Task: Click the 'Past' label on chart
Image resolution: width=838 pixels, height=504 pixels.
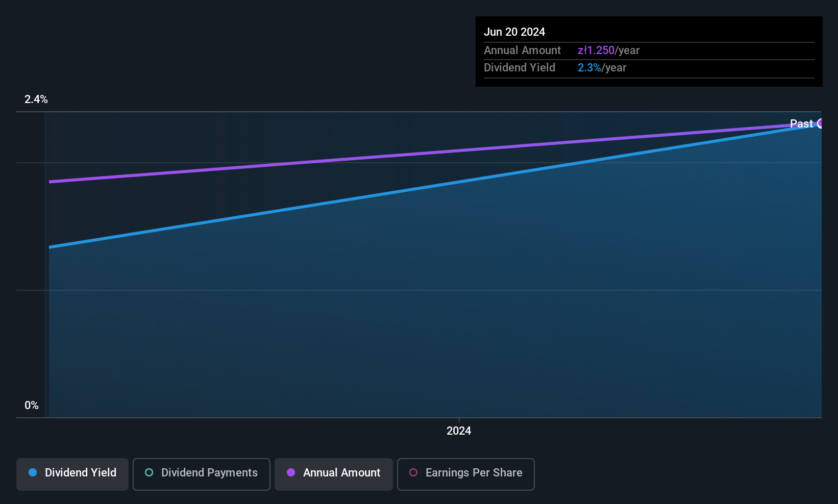Action: 801,123
